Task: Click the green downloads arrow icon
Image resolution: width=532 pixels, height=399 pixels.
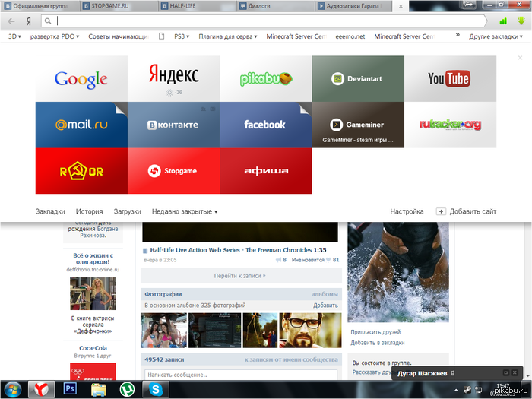Action: point(521,21)
